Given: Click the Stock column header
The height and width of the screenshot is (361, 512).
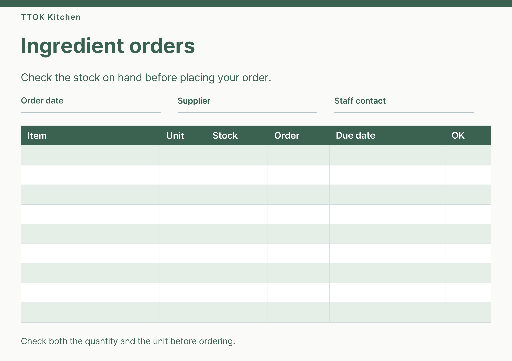Looking at the screenshot, I should click(225, 136).
